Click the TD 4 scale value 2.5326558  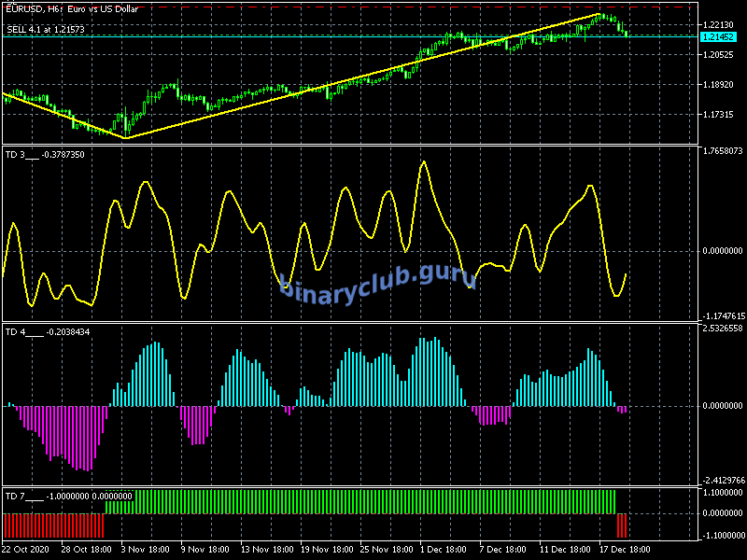723,329
